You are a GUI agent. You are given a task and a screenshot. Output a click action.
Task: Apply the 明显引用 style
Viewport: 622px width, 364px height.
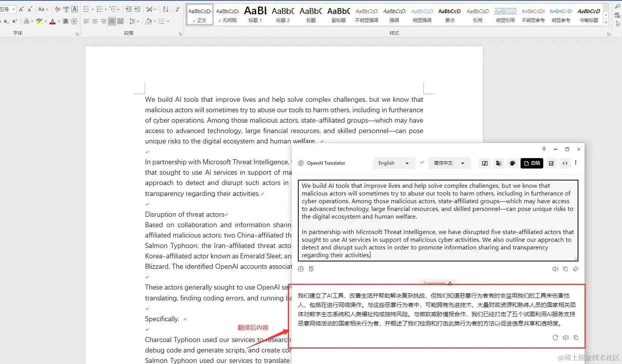505,15
